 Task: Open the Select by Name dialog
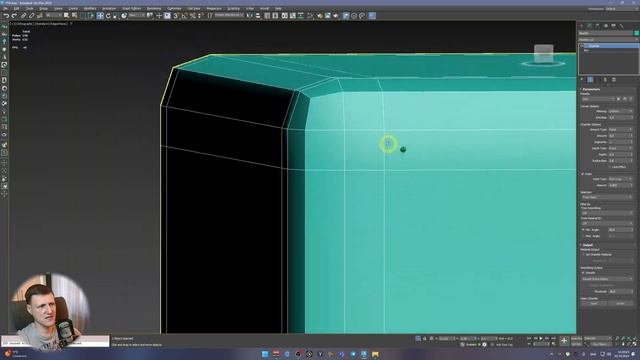click(x=74, y=16)
